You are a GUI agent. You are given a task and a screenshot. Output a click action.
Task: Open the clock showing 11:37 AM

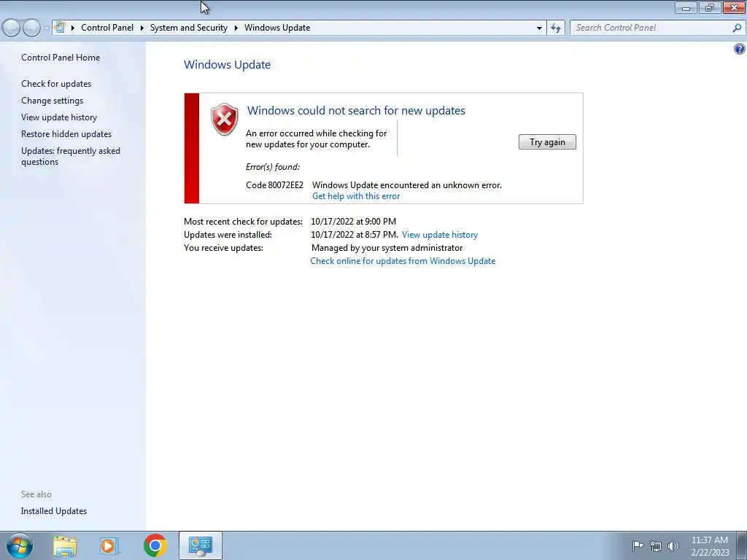(x=709, y=546)
